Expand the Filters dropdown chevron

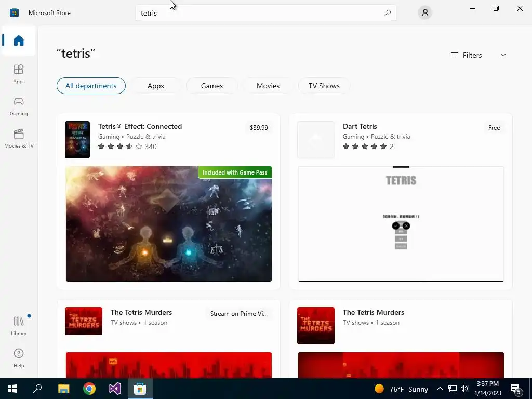(503, 55)
